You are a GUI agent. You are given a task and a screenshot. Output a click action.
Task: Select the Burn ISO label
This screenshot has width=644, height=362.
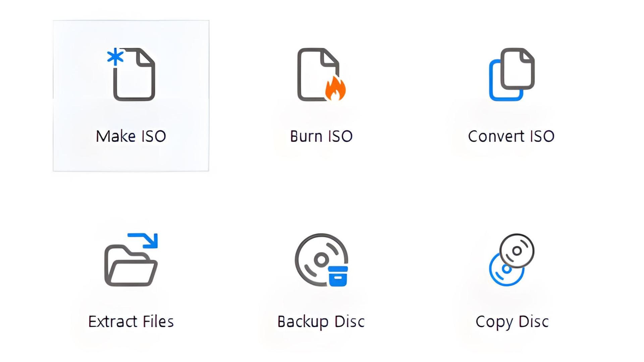[x=321, y=136]
